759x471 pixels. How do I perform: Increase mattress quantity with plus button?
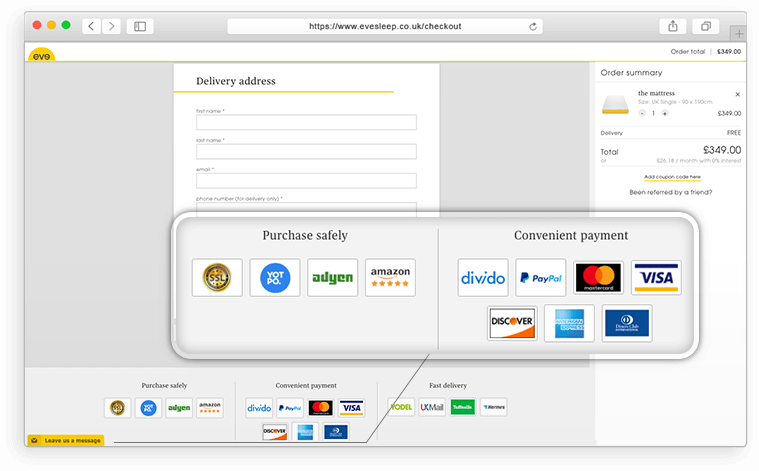[665, 113]
